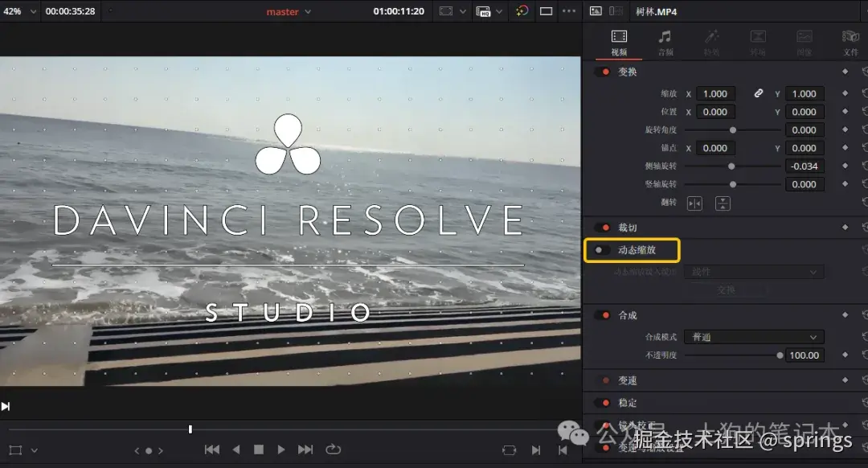868x468 pixels.
Task: Disable the 合成 section toggle
Action: pyautogui.click(x=602, y=315)
